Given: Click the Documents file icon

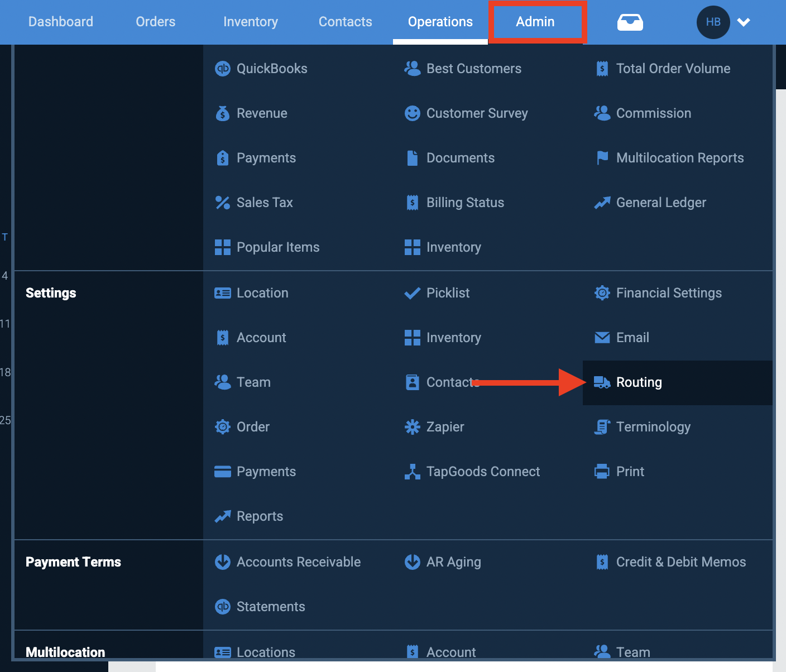Looking at the screenshot, I should pos(413,158).
